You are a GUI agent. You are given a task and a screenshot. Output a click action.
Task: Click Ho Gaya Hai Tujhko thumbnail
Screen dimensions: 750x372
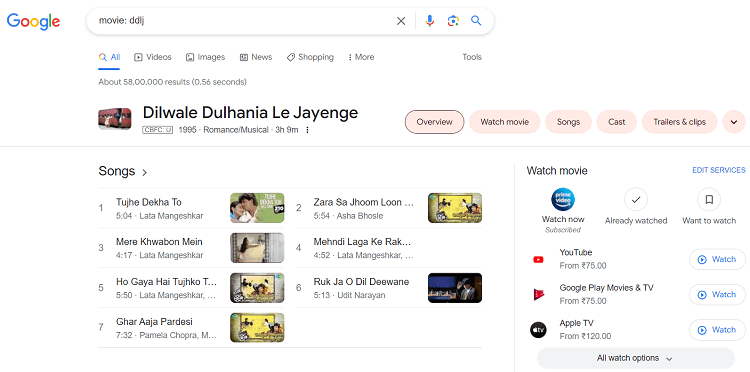[257, 288]
